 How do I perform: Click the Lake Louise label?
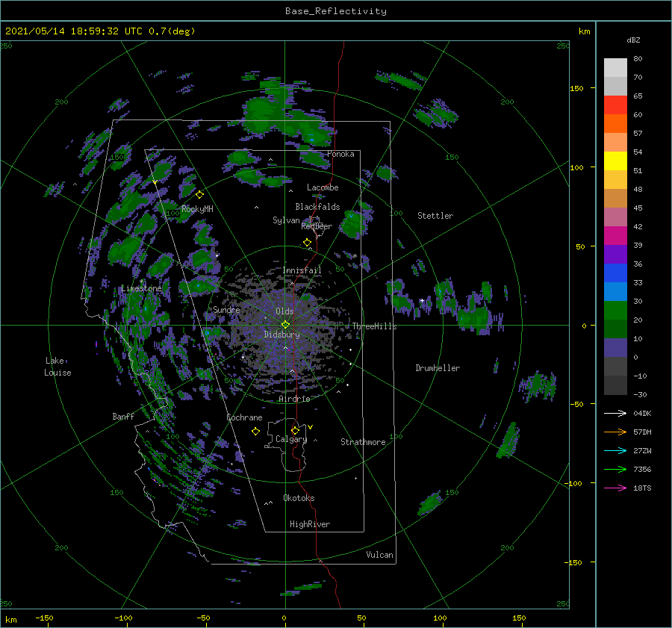[x=57, y=367]
